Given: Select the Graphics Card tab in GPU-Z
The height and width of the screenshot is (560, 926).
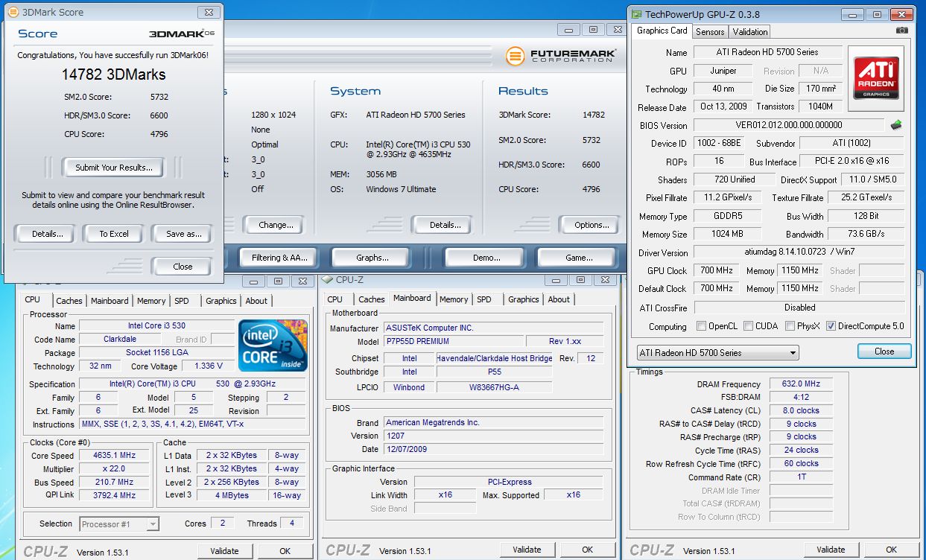Looking at the screenshot, I should point(662,31).
